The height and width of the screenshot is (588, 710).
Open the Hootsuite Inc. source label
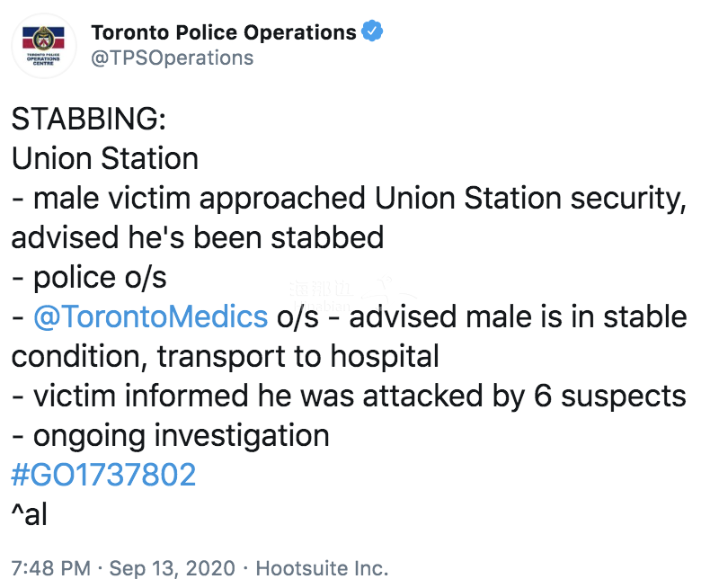point(322,568)
